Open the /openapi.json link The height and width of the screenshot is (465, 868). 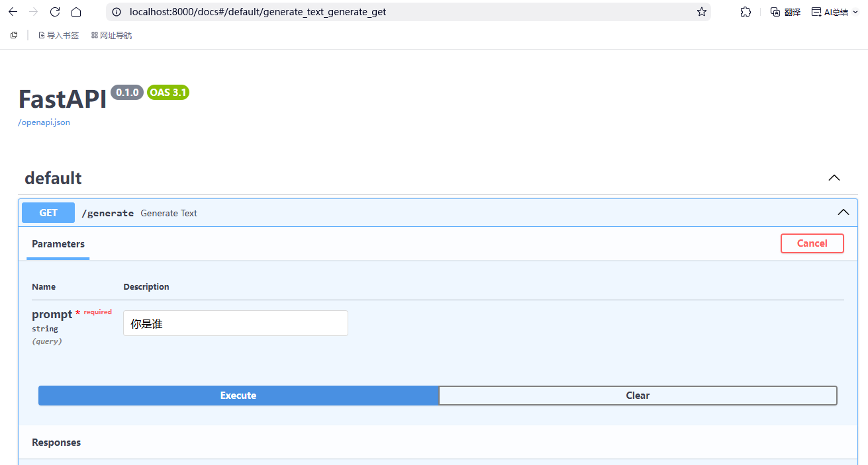(44, 122)
